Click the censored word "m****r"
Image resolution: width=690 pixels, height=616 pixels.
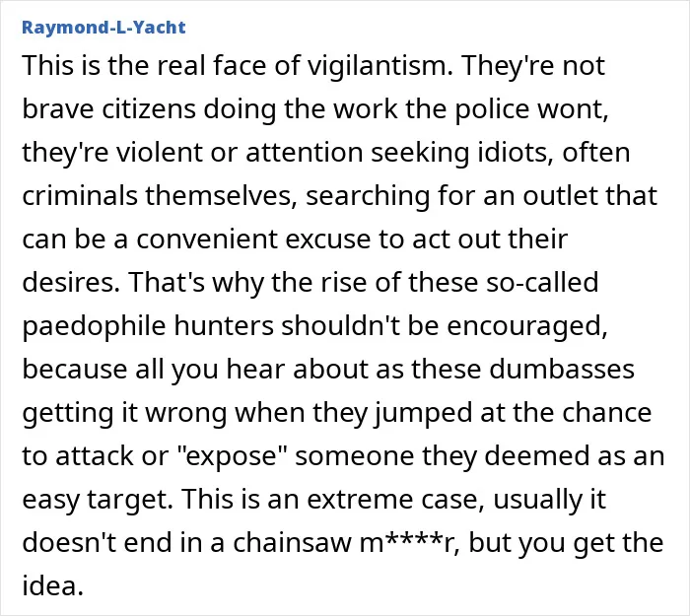pos(411,543)
